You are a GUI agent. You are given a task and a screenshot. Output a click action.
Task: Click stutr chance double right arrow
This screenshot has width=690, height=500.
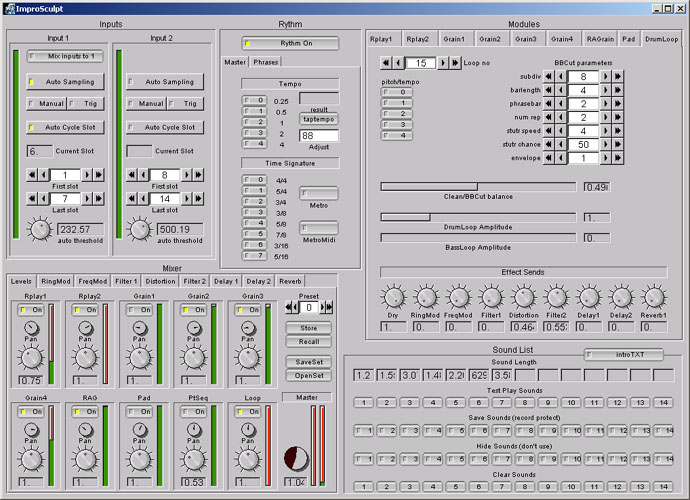[x=618, y=144]
